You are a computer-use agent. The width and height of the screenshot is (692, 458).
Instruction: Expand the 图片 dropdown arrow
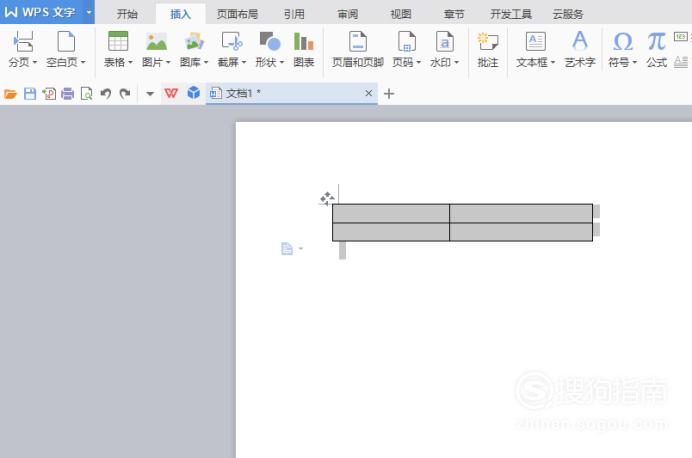coord(168,62)
